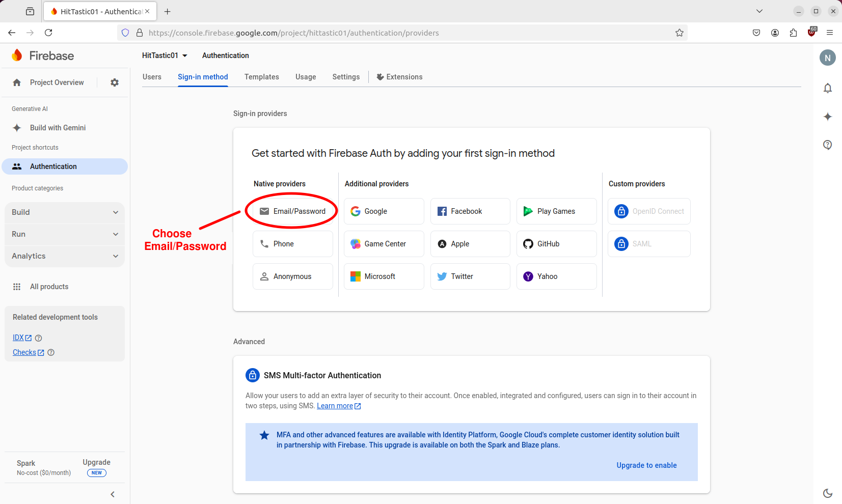Image resolution: width=842 pixels, height=504 pixels.
Task: Click Upgrade to enable MFA
Action: click(x=646, y=465)
